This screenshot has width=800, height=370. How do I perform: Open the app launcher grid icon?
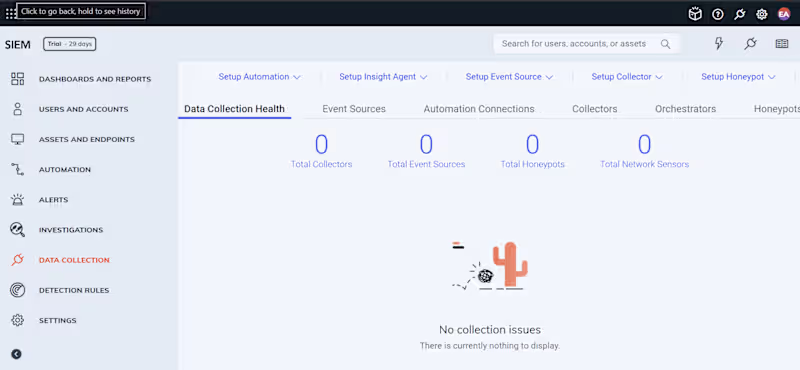(x=11, y=14)
